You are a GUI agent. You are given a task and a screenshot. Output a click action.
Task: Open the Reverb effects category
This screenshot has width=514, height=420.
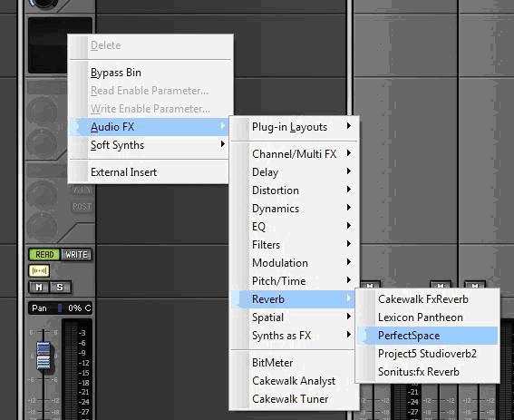tap(294, 299)
